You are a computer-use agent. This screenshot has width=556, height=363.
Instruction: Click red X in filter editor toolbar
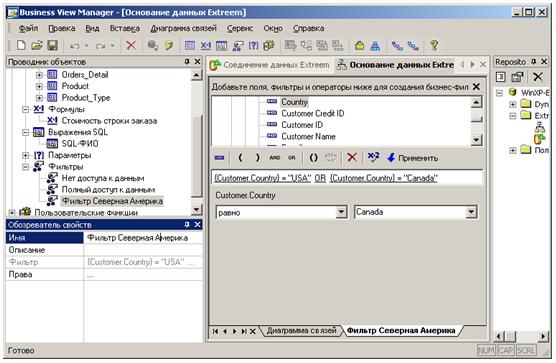(352, 157)
